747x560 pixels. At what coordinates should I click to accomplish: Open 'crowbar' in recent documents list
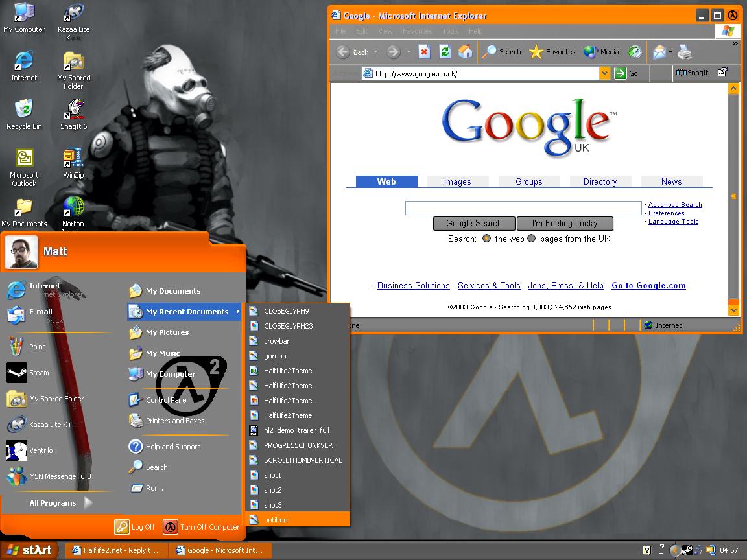pos(298,341)
